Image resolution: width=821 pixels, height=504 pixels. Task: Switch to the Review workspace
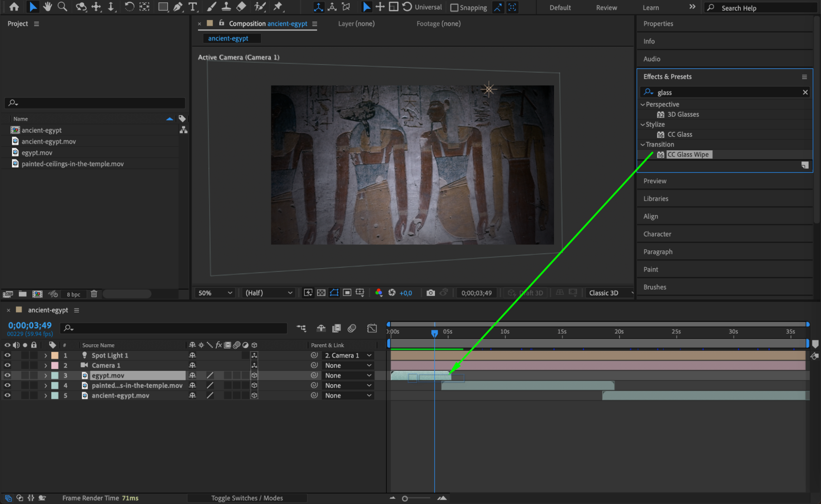[x=606, y=7]
